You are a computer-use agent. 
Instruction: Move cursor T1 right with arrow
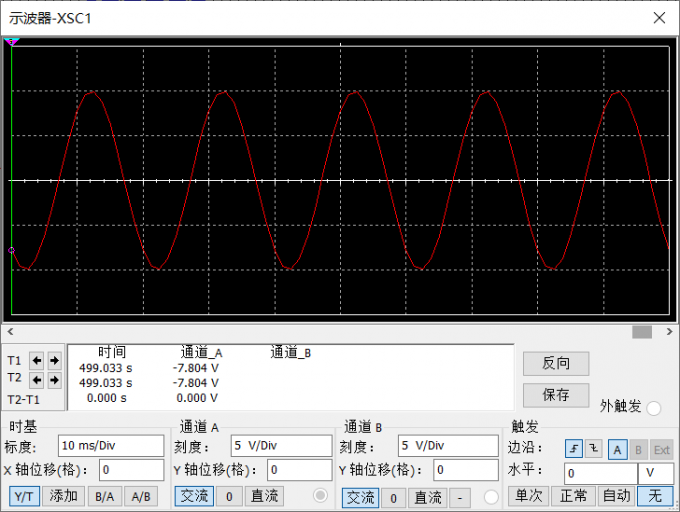pos(54,360)
